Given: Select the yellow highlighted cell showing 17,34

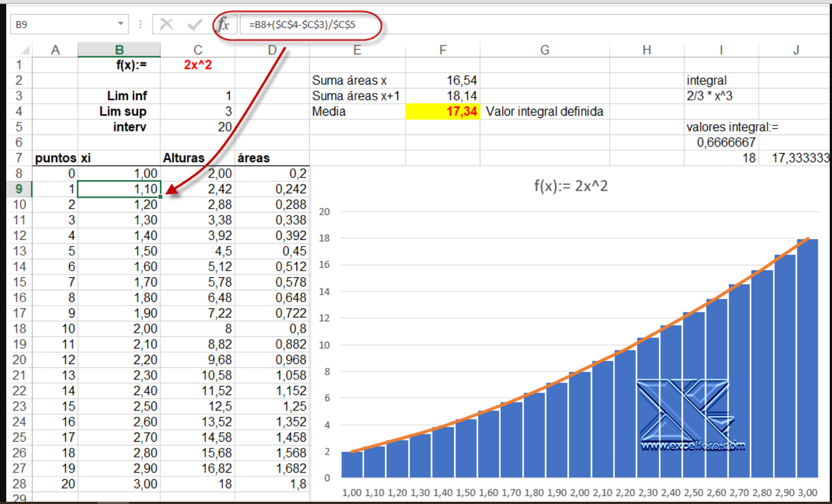Looking at the screenshot, I should [442, 111].
